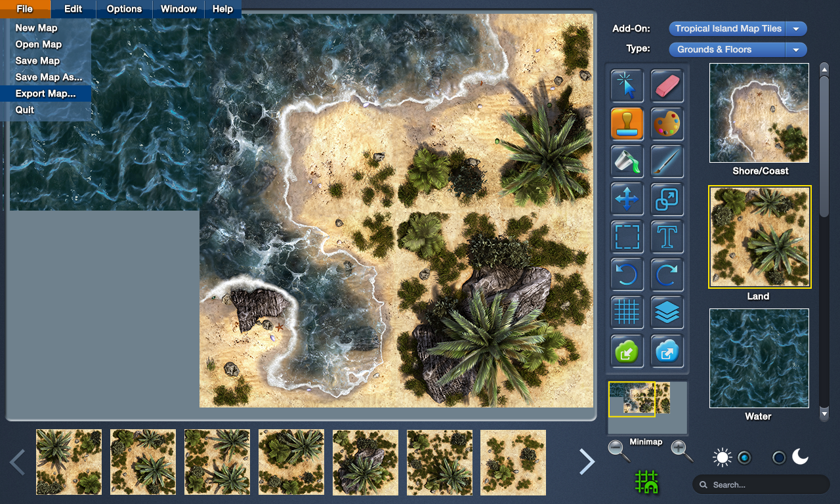Click the Undo arrow icon
The height and width of the screenshot is (504, 840).
click(x=627, y=274)
